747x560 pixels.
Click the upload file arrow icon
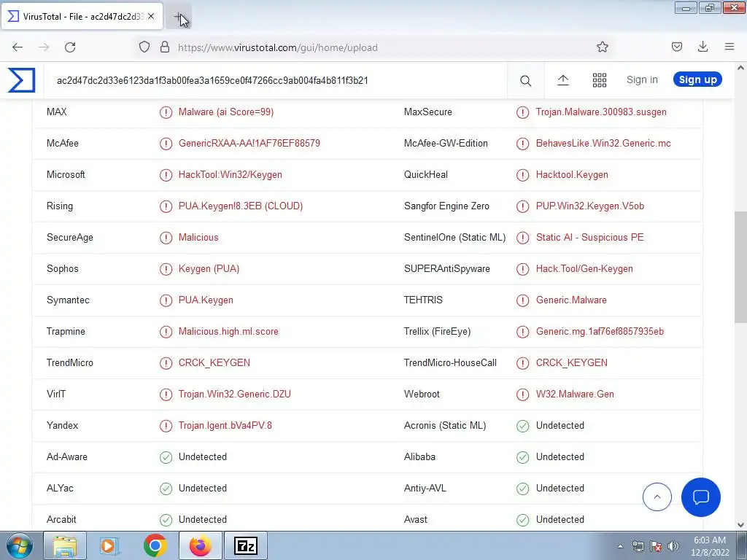point(562,80)
